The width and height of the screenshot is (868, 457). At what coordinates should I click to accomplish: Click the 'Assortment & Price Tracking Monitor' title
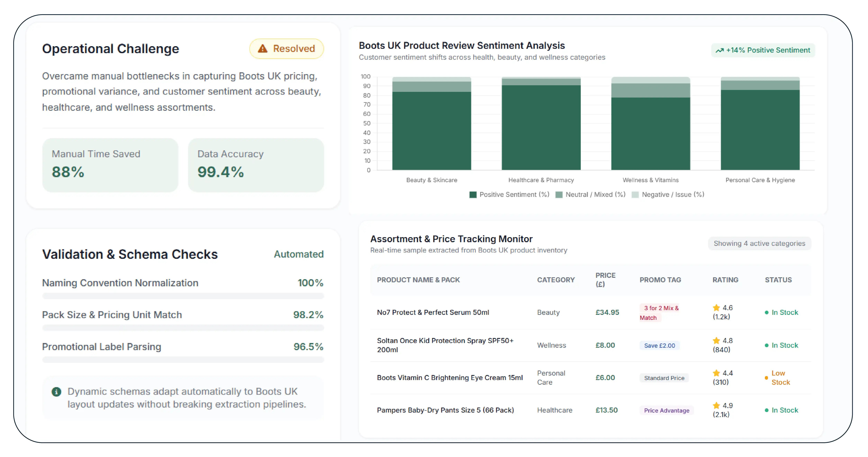coord(451,239)
